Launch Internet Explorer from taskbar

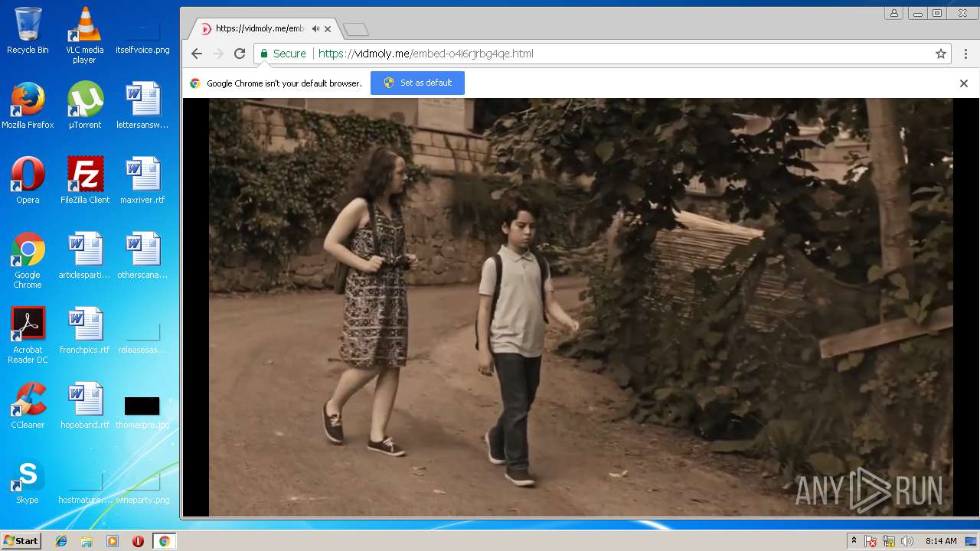pos(61,541)
